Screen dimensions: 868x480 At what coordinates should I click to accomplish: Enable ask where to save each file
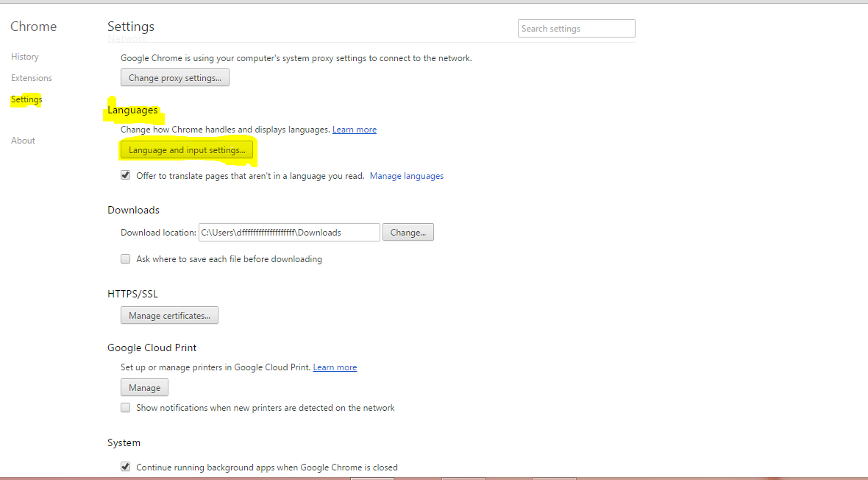tap(126, 259)
